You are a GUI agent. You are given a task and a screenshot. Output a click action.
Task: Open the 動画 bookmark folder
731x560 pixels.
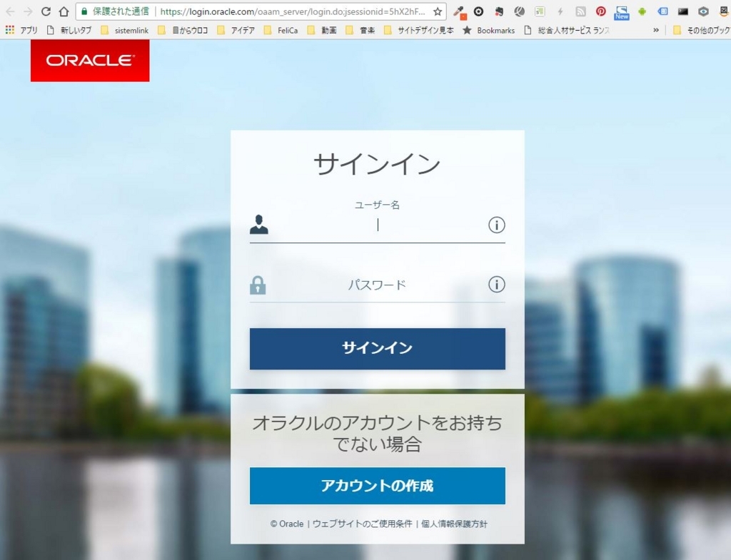[x=322, y=30]
